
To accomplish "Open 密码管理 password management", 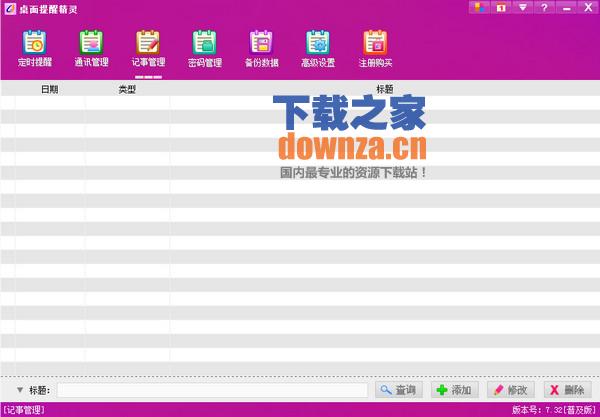I will (x=205, y=49).
